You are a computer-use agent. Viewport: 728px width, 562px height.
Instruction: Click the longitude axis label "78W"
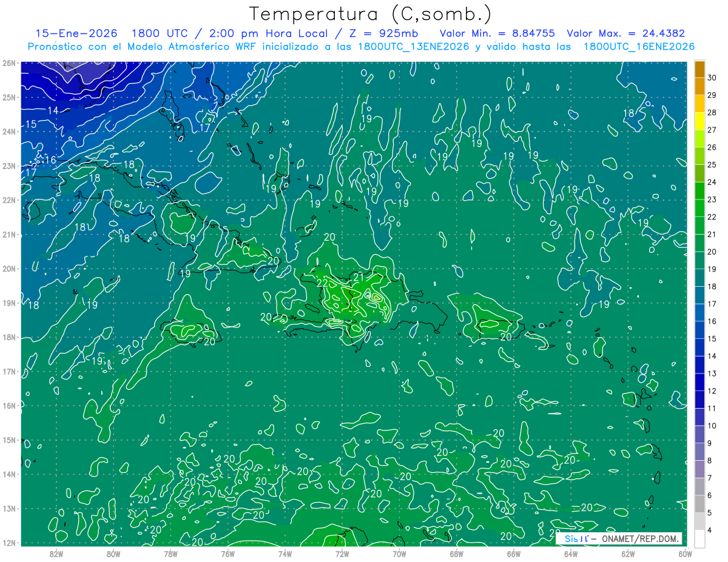(170, 554)
